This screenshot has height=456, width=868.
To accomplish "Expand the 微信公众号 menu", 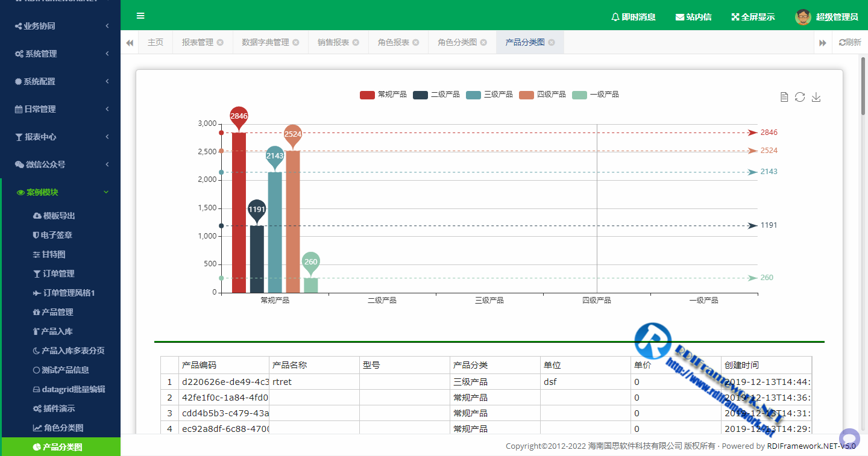I will 60,164.
